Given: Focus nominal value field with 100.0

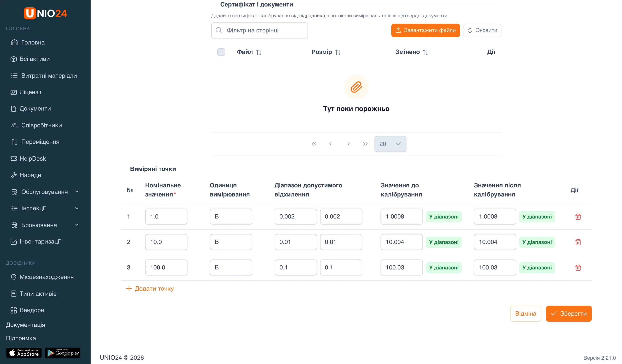Looking at the screenshot, I should pyautogui.click(x=166, y=267).
